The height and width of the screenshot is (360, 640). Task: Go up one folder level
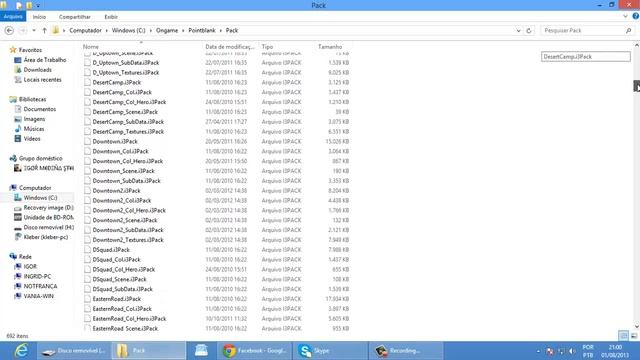[44, 31]
